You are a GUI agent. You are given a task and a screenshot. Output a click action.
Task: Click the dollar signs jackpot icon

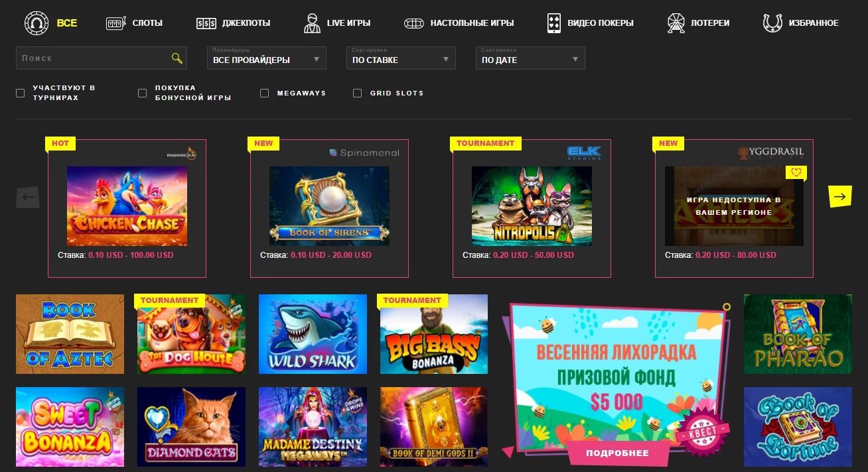click(x=206, y=23)
